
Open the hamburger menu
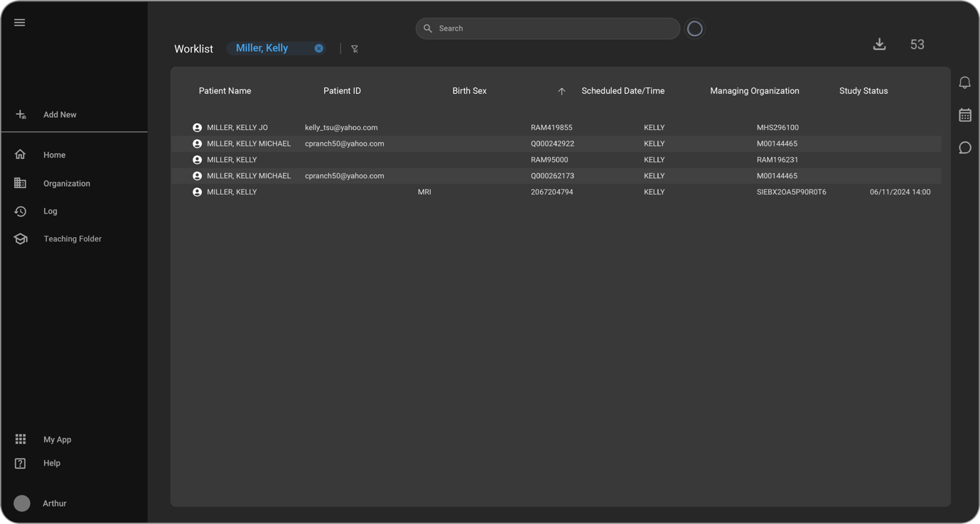pos(20,23)
